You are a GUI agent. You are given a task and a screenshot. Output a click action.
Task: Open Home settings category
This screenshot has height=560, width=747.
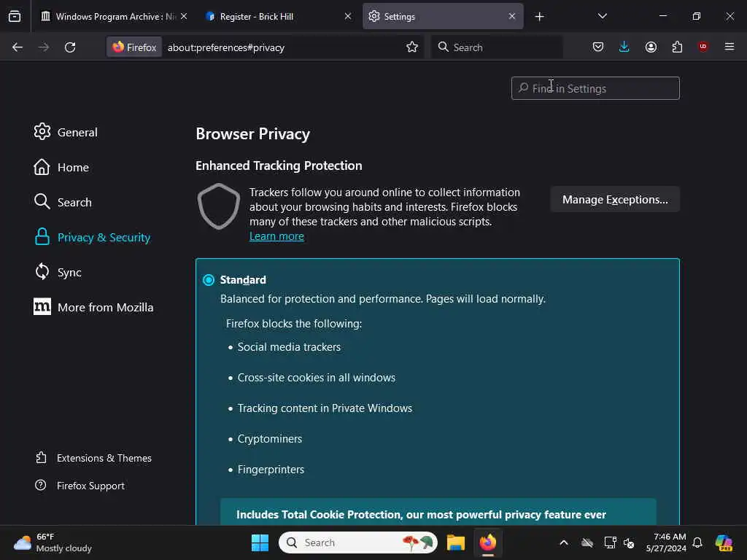click(61, 167)
